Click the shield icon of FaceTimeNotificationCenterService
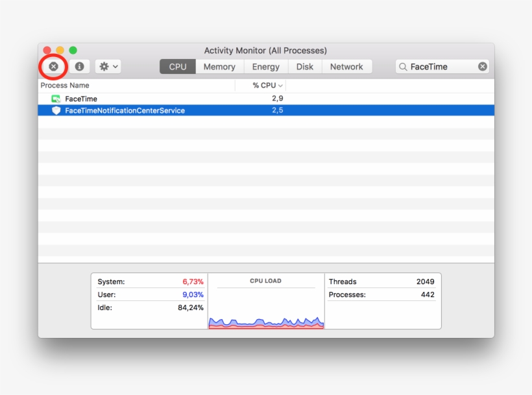The image size is (532, 395). point(56,110)
